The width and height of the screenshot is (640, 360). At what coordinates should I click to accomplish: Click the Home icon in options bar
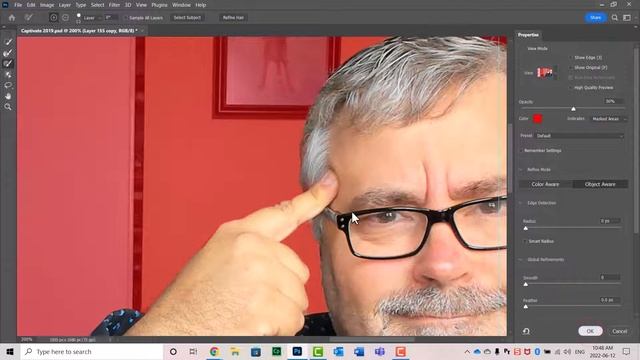(12, 18)
